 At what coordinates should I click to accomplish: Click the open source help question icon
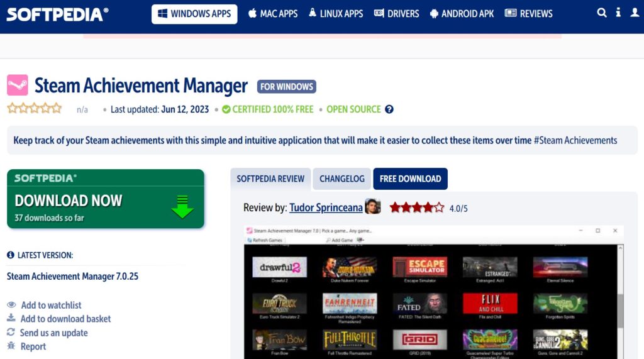389,109
